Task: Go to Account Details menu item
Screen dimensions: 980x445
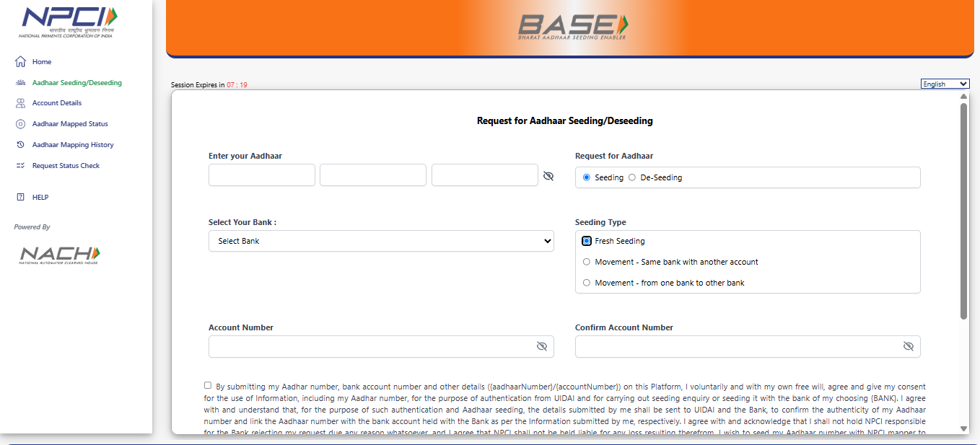Action: pos(57,103)
